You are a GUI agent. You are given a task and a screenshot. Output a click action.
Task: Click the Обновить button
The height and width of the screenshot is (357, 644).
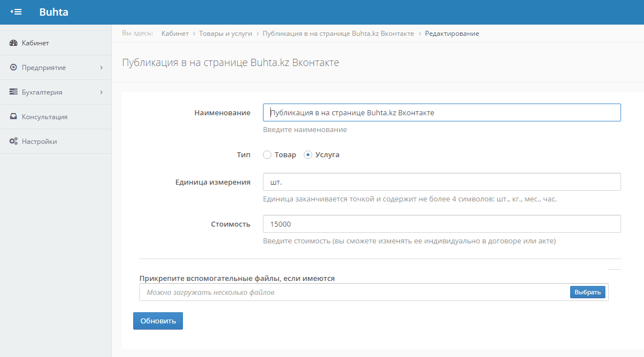click(x=158, y=321)
